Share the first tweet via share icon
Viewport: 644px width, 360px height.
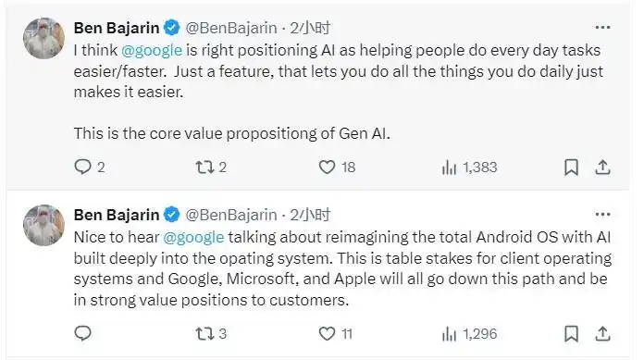tap(602, 167)
